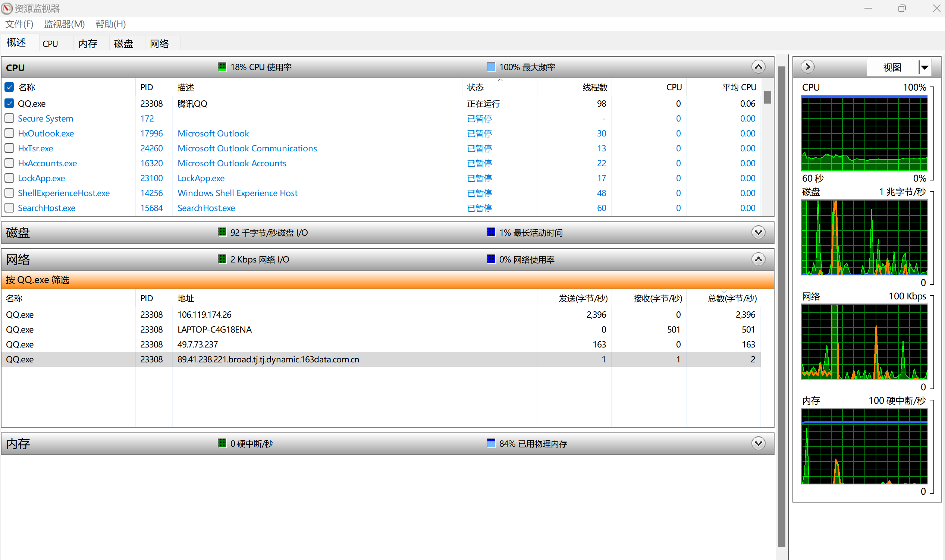Sort CPU list by 线程数 column header

574,87
